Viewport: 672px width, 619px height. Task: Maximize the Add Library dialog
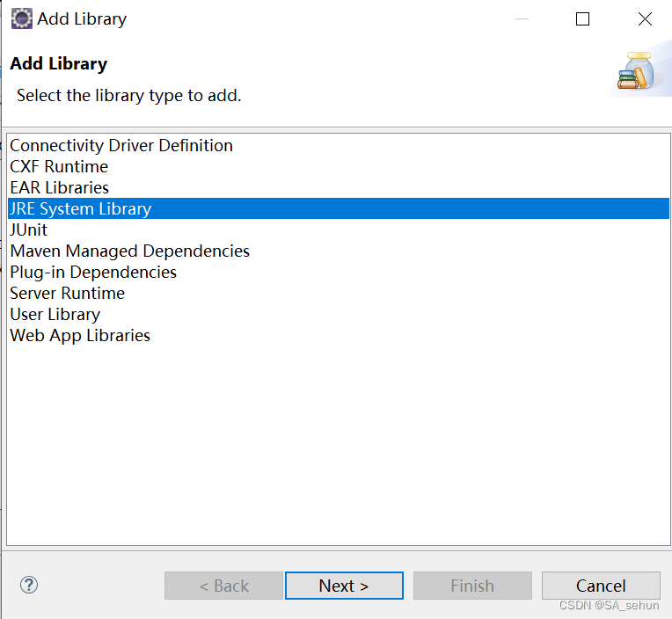582,19
